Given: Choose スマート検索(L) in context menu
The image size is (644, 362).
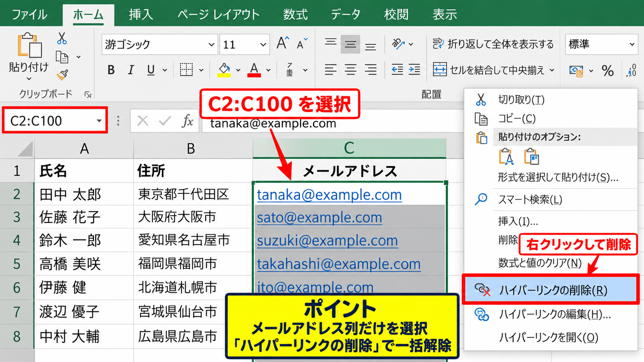Looking at the screenshot, I should (x=551, y=199).
